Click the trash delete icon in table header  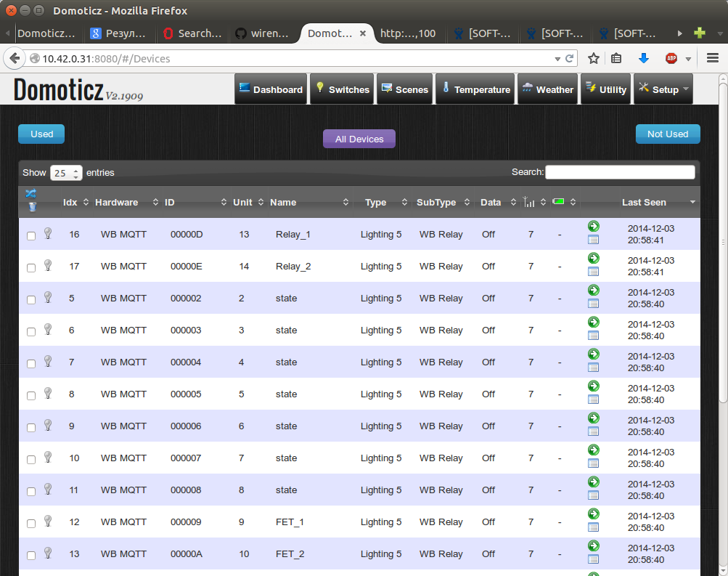point(32,208)
